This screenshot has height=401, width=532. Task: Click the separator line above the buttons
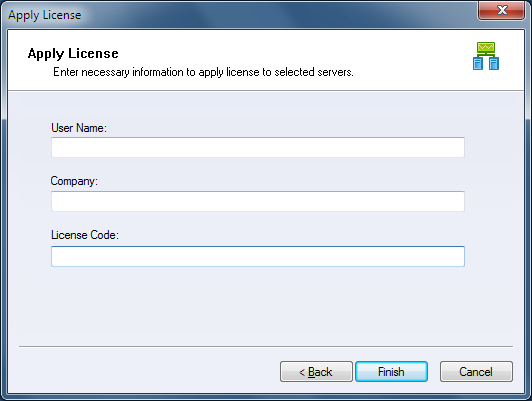266,346
